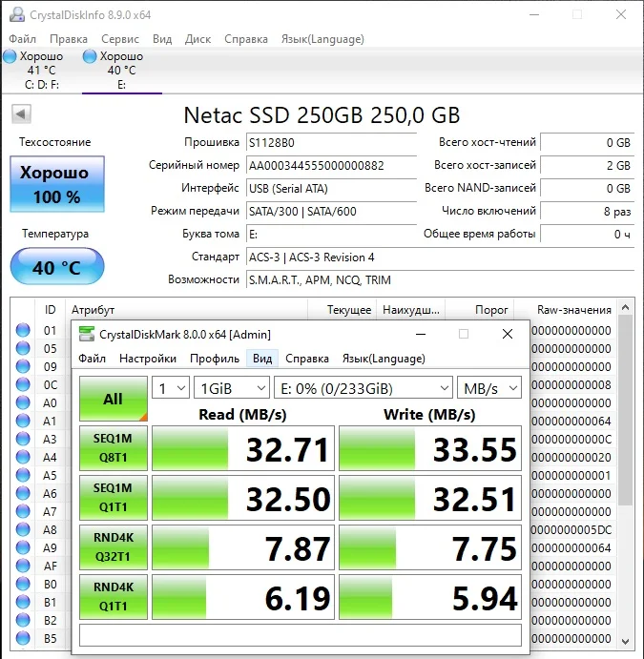This screenshot has height=659, width=644.
Task: Click the firmware field S1128B0
Action: point(331,143)
